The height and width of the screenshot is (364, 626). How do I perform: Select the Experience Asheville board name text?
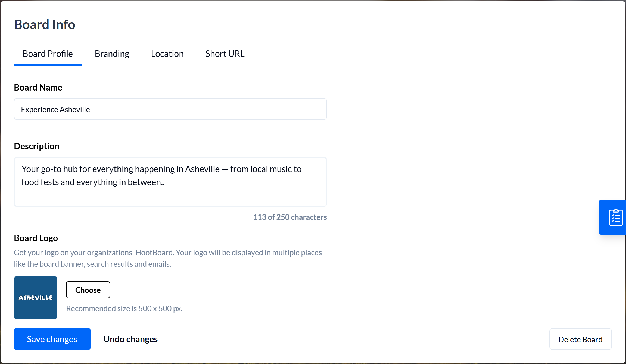pos(55,109)
